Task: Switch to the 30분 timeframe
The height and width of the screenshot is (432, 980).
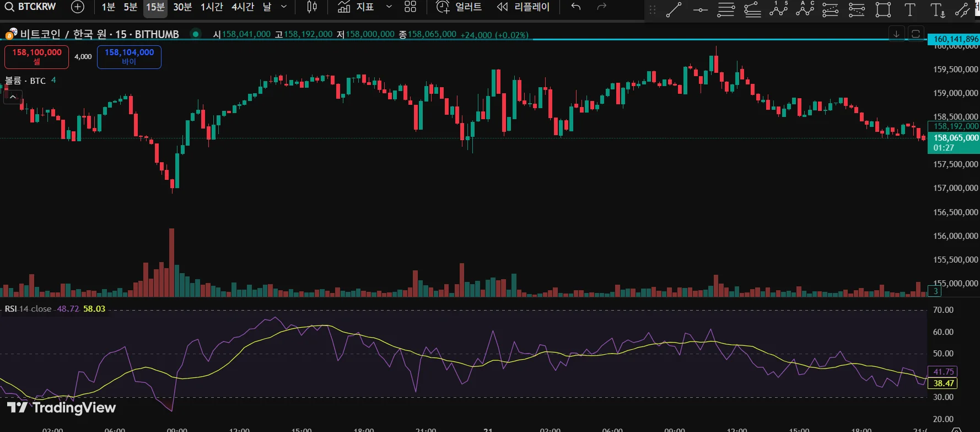Action: (x=182, y=7)
